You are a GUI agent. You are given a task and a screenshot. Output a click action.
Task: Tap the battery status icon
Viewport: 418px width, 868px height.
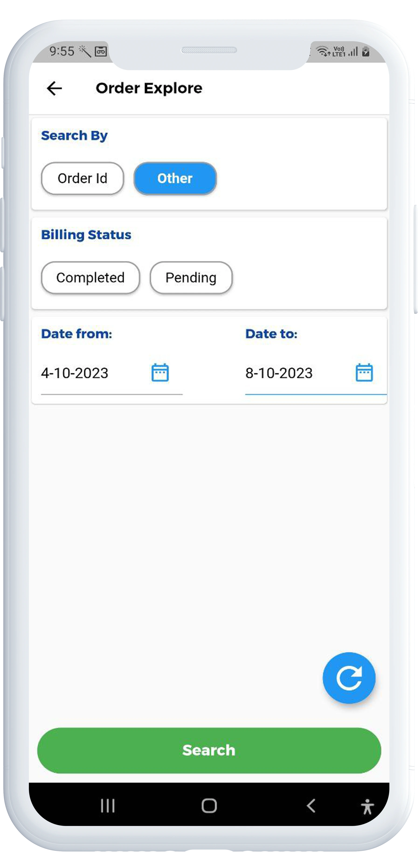[366, 51]
